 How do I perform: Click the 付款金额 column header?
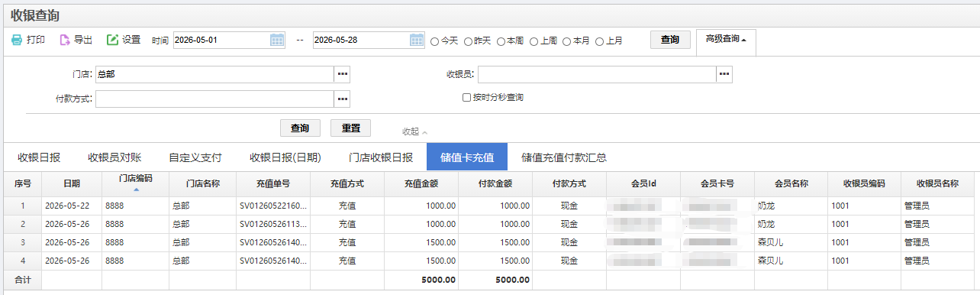point(495,183)
